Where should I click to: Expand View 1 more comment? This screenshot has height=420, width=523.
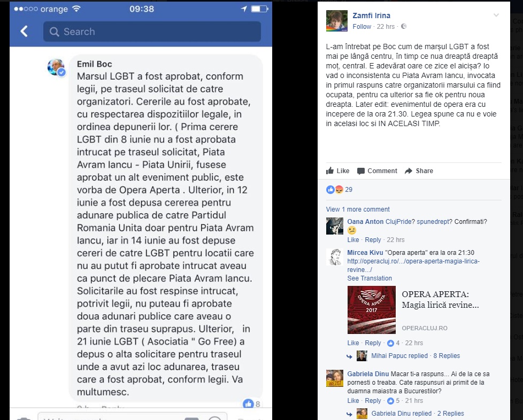click(358, 209)
